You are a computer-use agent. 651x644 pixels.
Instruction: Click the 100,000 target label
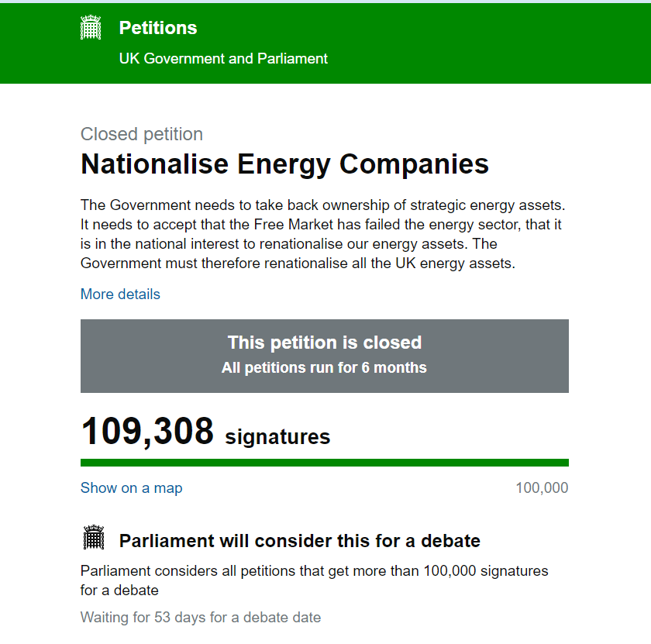point(542,488)
